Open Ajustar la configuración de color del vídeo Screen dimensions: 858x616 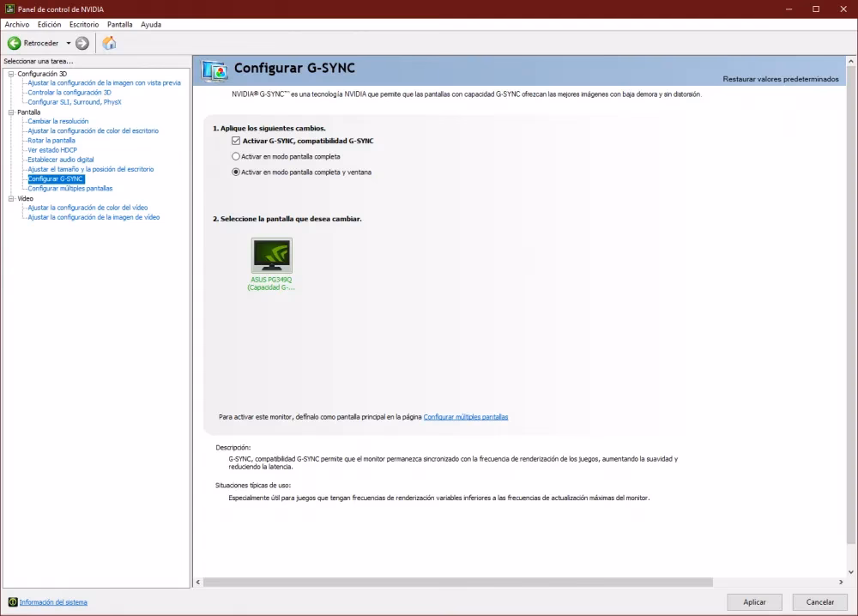click(88, 208)
